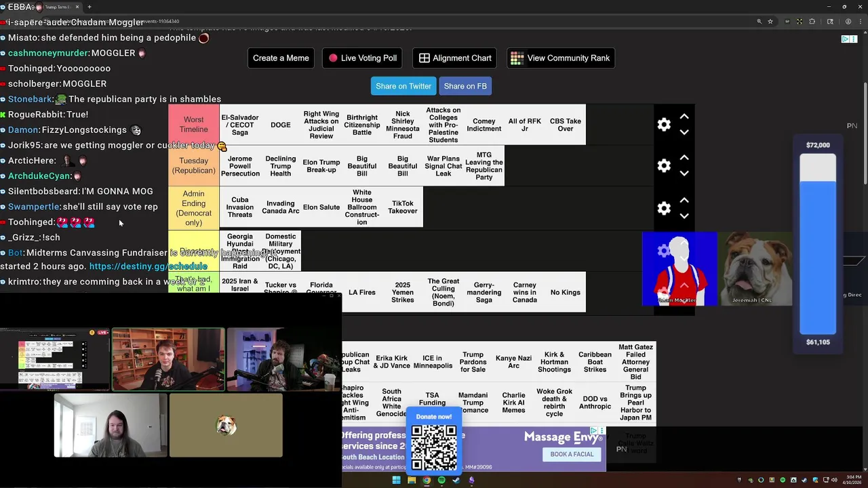Select the Cuba Invasion Threats tile
Image resolution: width=868 pixels, height=488 pixels.
coord(240,207)
